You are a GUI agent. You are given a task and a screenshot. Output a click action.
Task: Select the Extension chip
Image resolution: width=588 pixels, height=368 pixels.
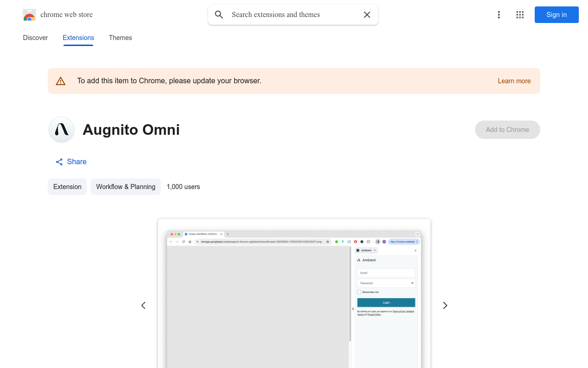click(x=67, y=187)
